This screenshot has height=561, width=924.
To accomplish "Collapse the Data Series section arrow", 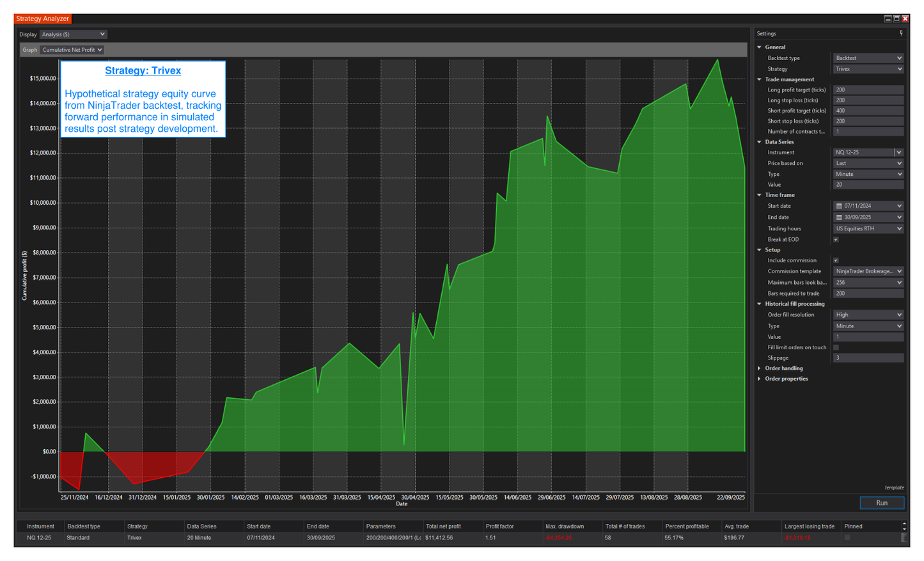I will tap(760, 142).
